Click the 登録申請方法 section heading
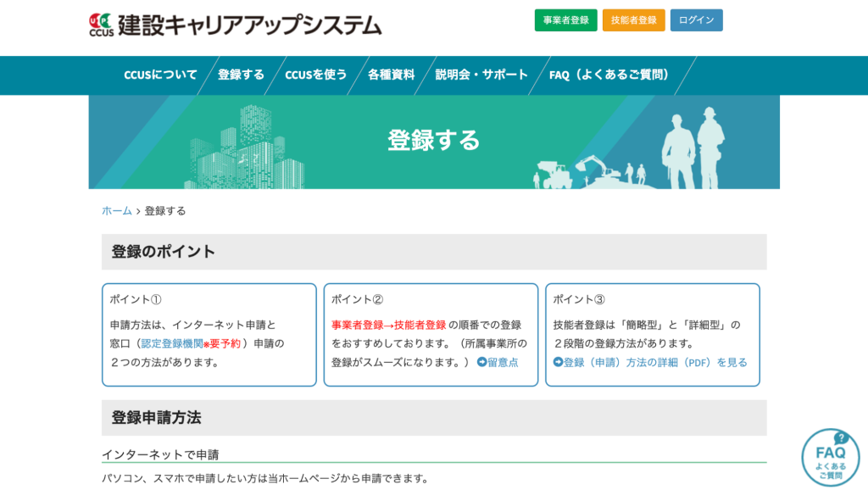Viewport: 868px width, 490px height. point(156,418)
